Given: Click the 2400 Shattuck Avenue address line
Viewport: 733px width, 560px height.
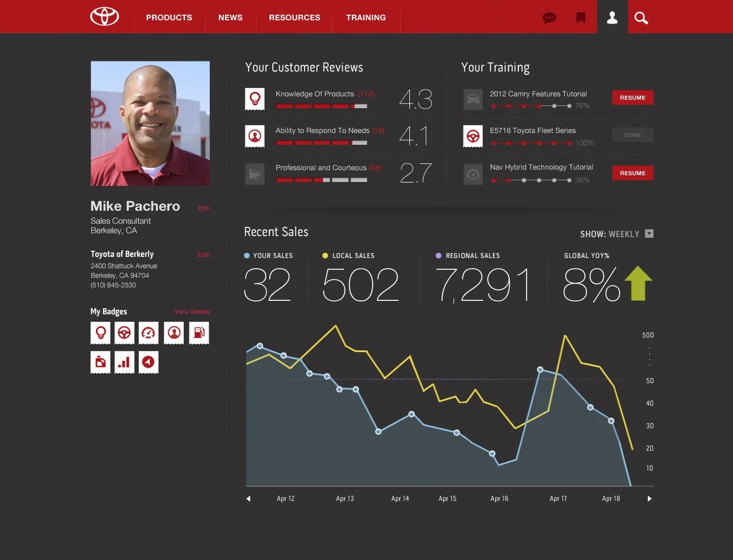Looking at the screenshot, I should point(124,266).
